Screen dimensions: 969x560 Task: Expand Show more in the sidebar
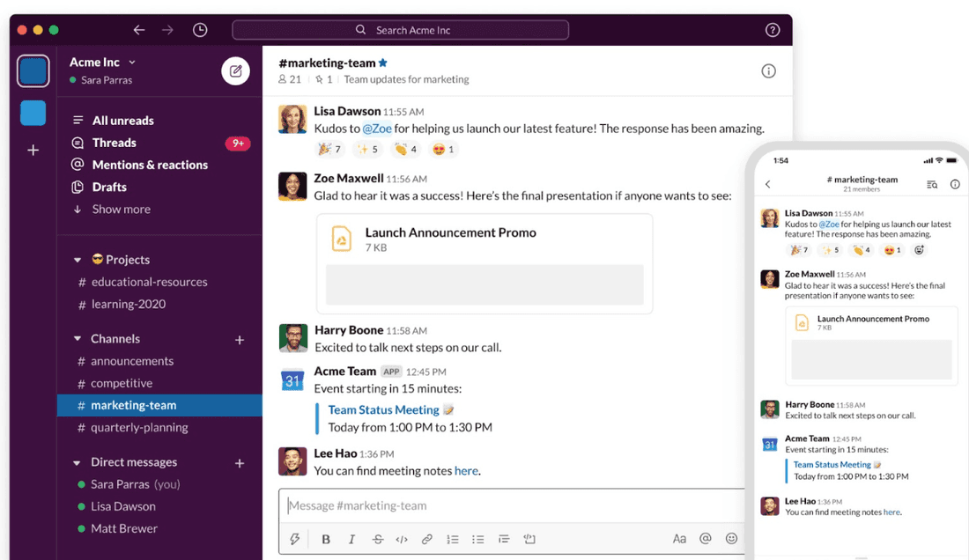click(121, 210)
